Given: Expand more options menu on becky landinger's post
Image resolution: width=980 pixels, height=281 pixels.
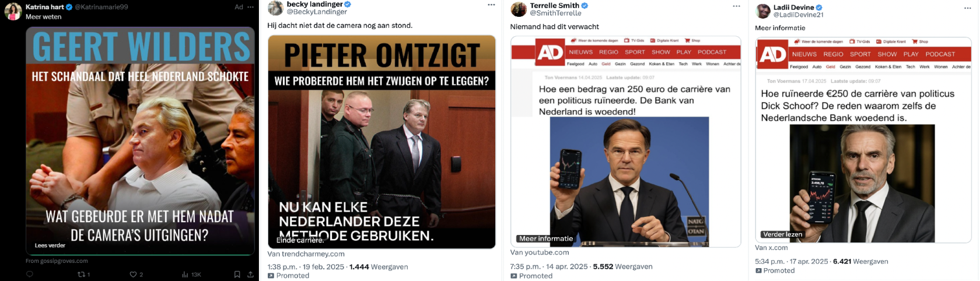Looking at the screenshot, I should 491,5.
